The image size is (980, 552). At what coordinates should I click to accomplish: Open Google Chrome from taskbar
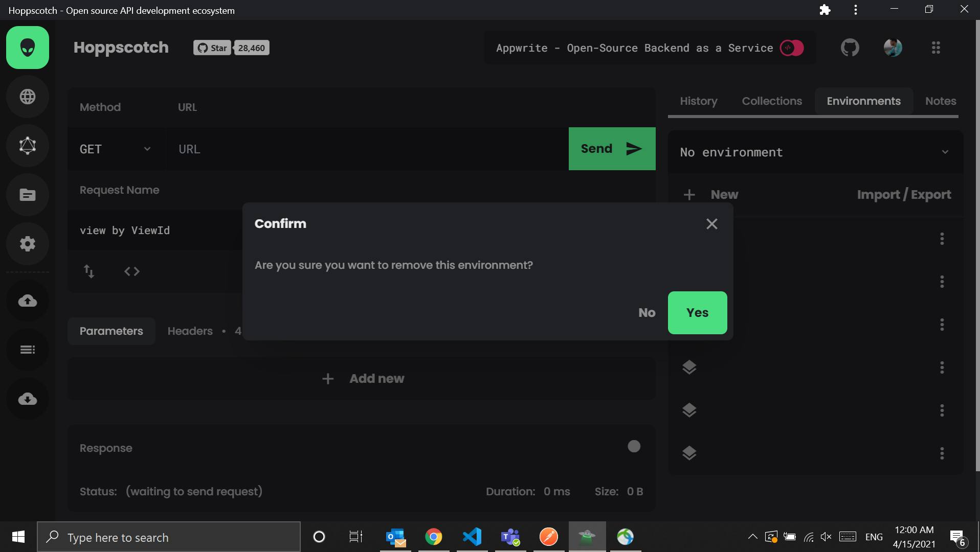434,537
